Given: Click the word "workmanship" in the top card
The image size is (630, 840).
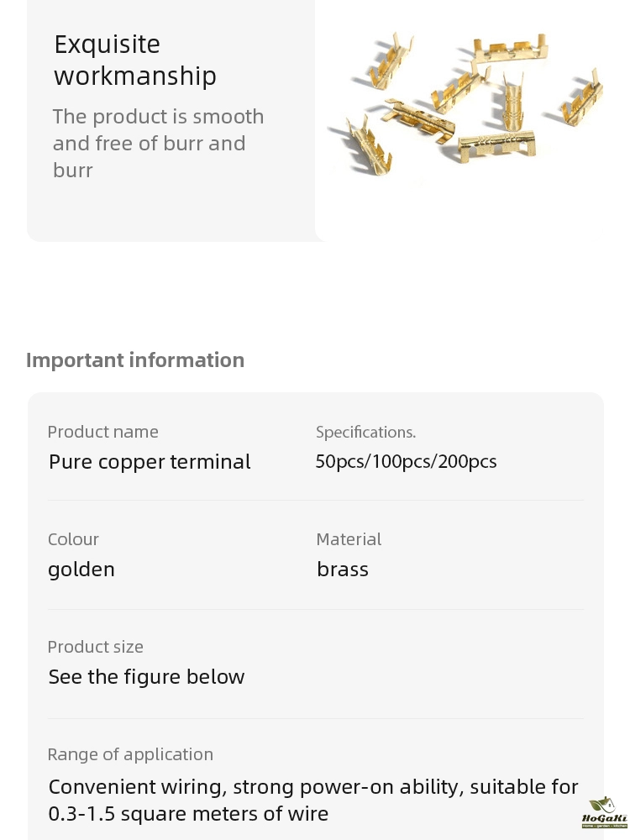Looking at the screenshot, I should [135, 76].
